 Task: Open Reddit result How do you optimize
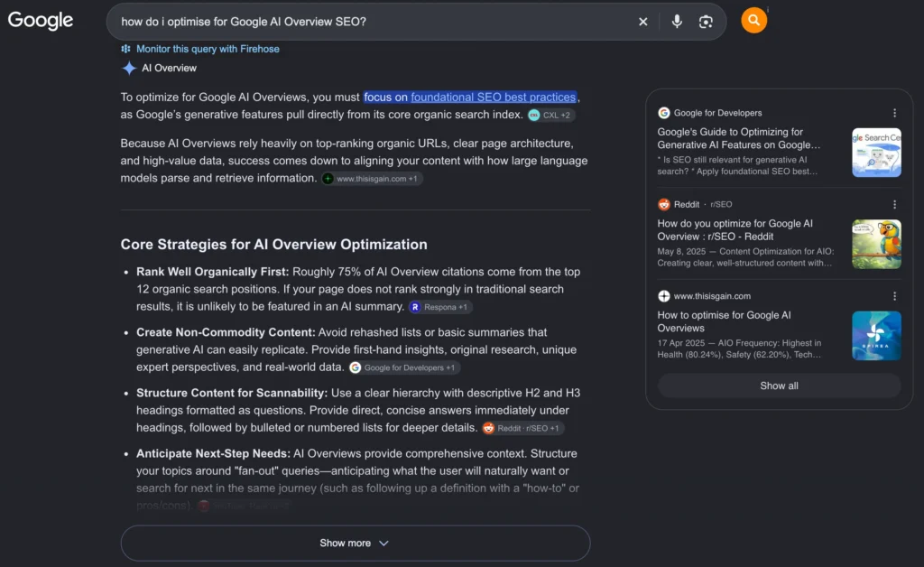(735, 230)
